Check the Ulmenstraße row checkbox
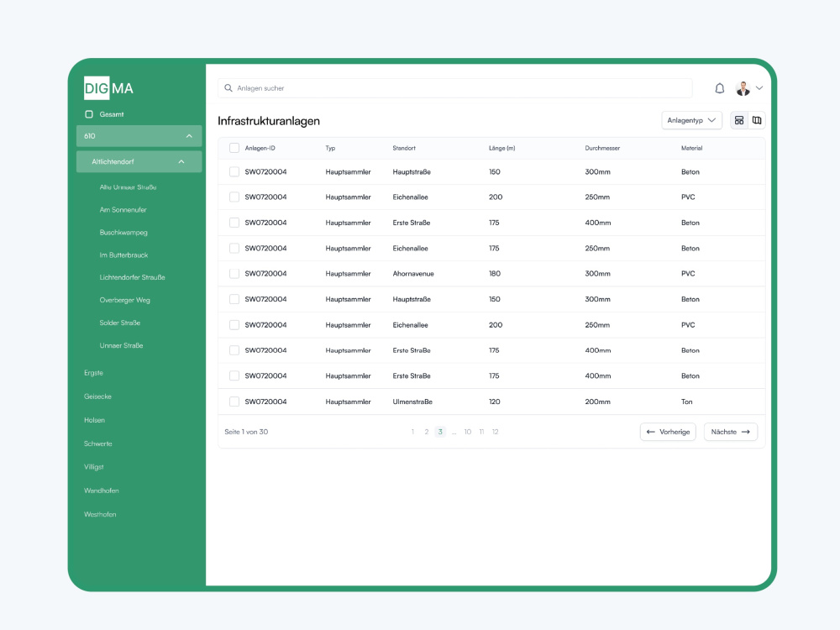Image resolution: width=840 pixels, height=630 pixels. pos(234,402)
